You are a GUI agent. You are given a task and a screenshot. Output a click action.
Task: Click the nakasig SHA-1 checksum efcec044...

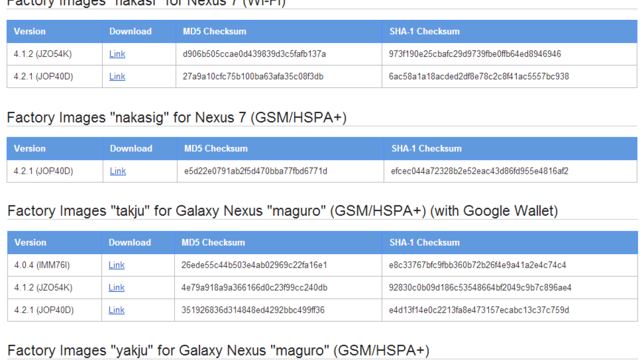pos(480,171)
